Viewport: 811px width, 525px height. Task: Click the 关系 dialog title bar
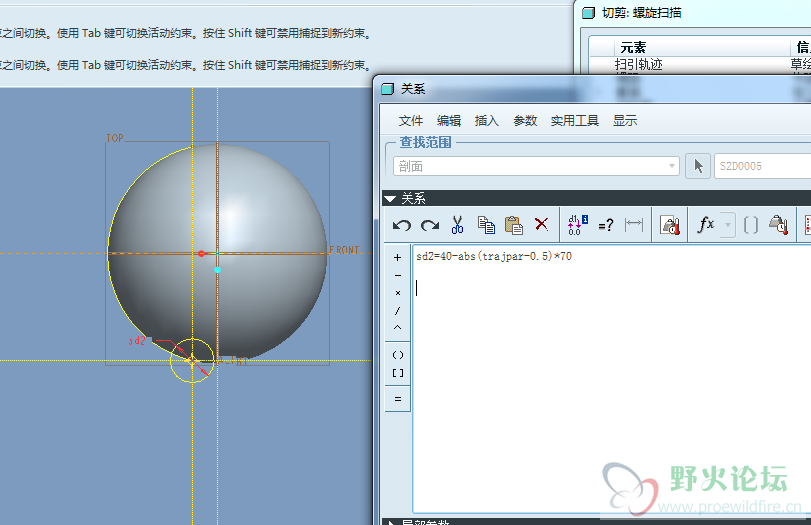(x=592, y=89)
